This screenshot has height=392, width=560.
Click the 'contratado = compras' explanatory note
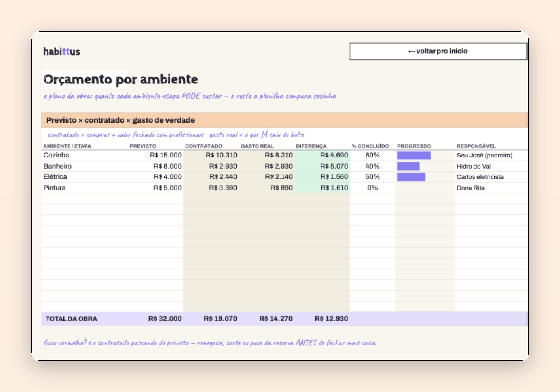[x=176, y=135]
